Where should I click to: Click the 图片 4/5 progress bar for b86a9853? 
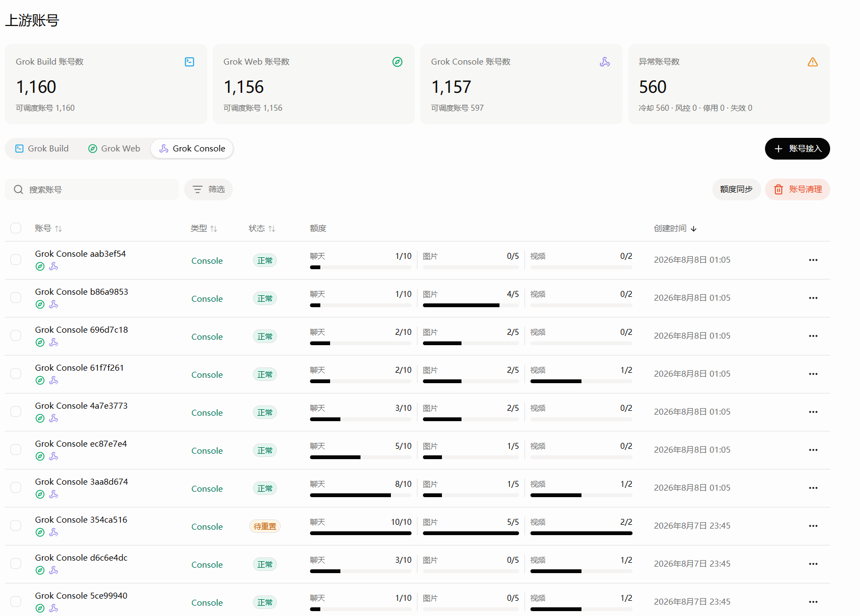pos(471,305)
